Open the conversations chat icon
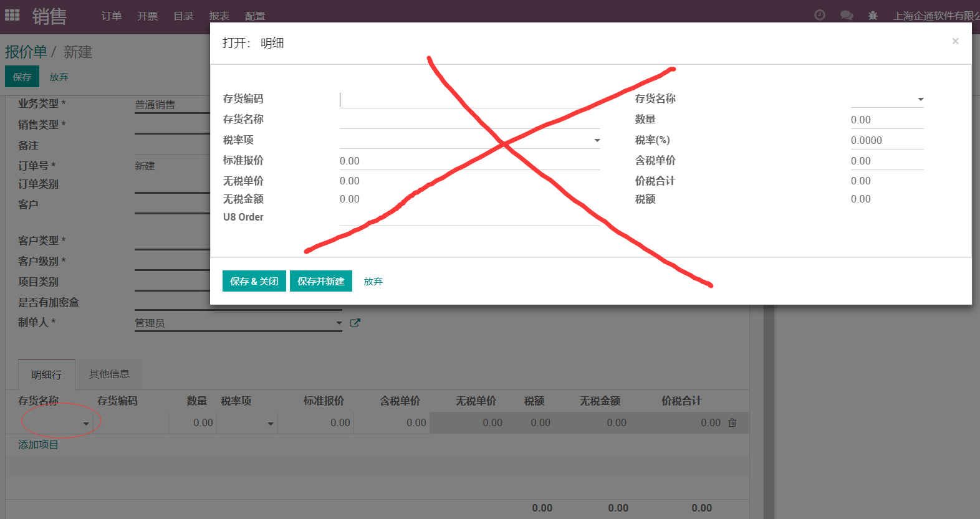This screenshot has height=519, width=980. click(x=847, y=15)
